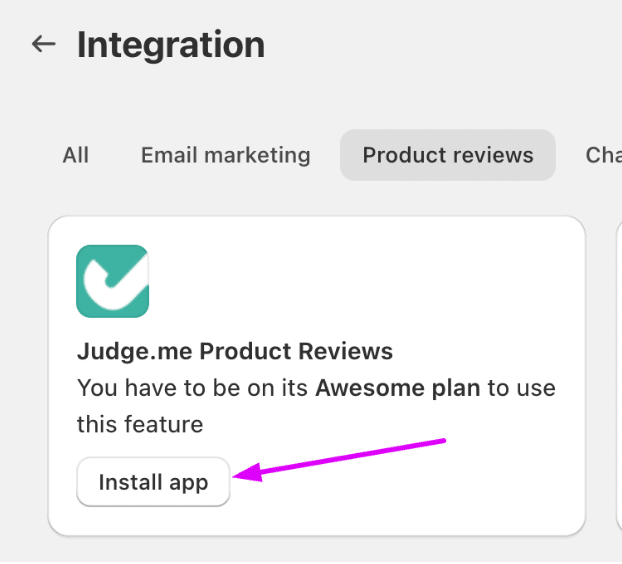The width and height of the screenshot is (622, 564).
Task: Click the partially visible card at right edge
Action: [617, 375]
